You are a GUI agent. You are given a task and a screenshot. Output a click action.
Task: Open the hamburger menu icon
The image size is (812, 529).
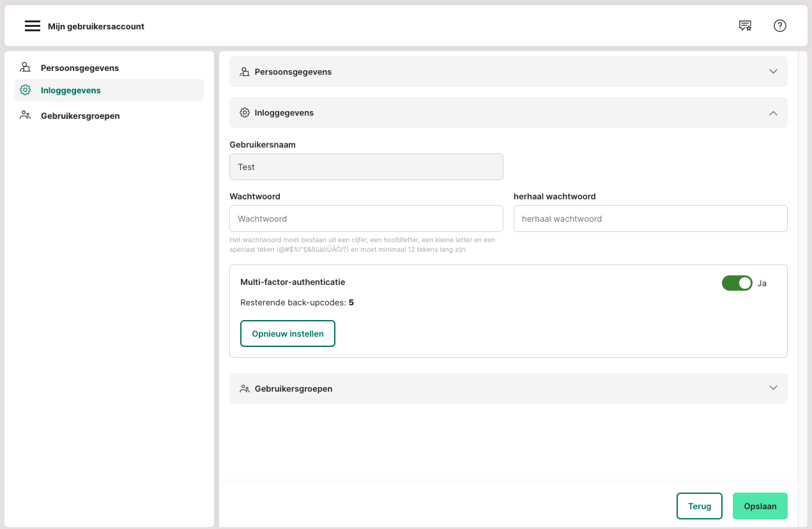tap(33, 26)
